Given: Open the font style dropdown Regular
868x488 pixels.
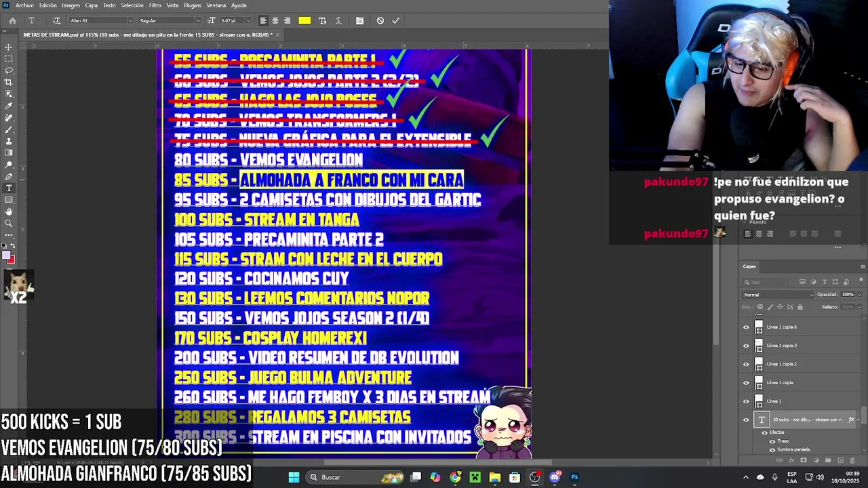Looking at the screenshot, I should pos(170,20).
